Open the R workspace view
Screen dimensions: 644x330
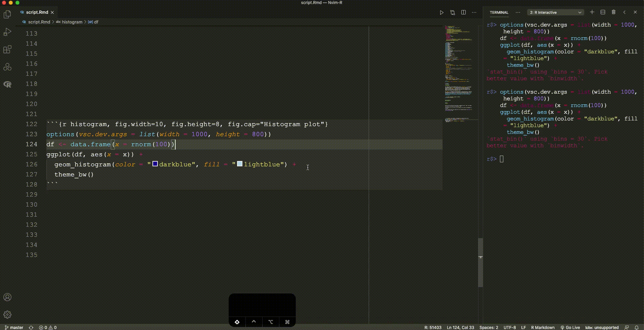(7, 84)
